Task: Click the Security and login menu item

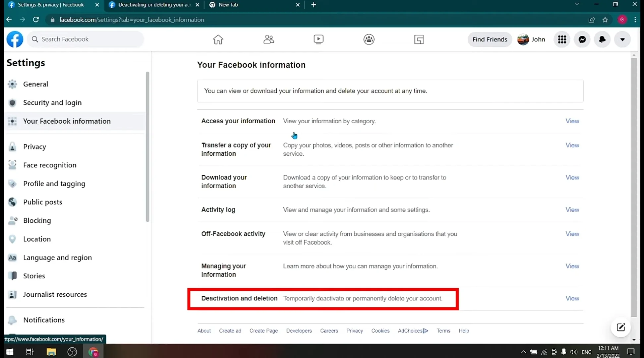Action: point(52,102)
